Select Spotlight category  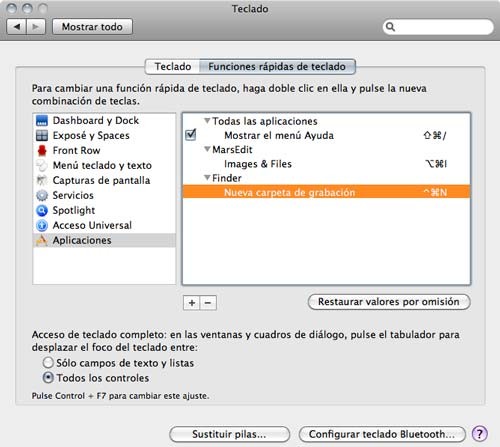(104, 210)
